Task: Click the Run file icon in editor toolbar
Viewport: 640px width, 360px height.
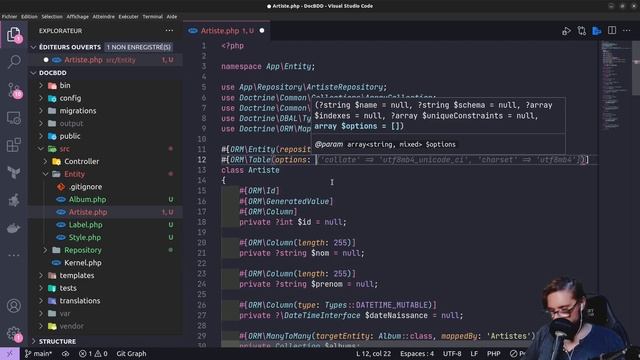Action: (566, 31)
